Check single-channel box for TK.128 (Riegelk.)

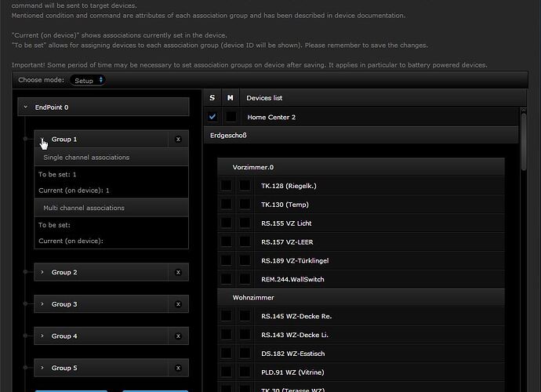[x=226, y=186]
